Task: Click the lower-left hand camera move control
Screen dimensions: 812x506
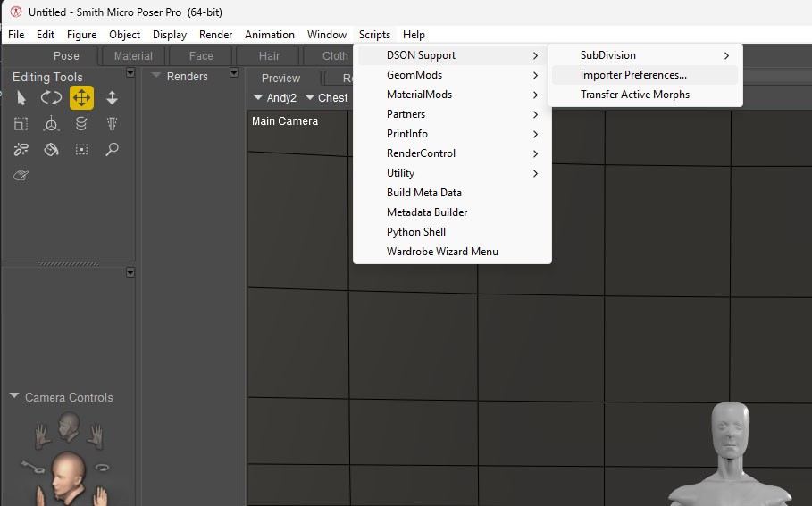Action: pos(40,497)
